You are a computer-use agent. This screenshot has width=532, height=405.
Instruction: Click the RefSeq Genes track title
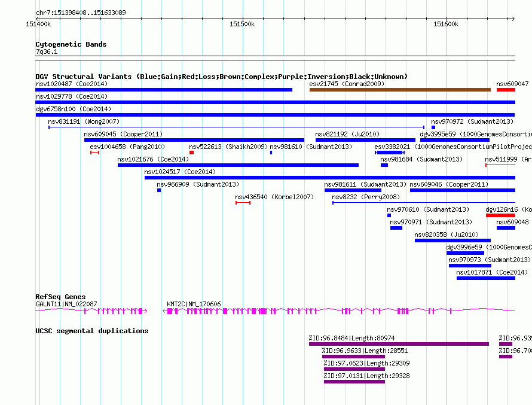pyautogui.click(x=60, y=297)
